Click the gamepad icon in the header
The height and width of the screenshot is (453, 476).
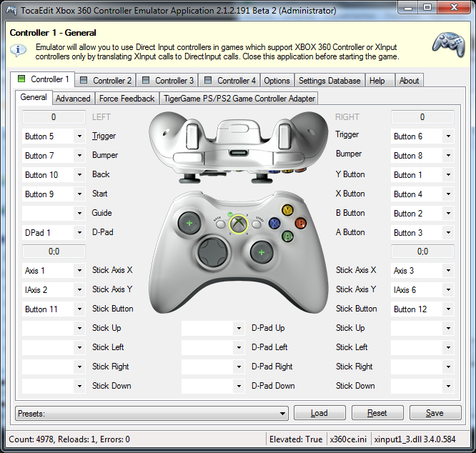pos(449,45)
